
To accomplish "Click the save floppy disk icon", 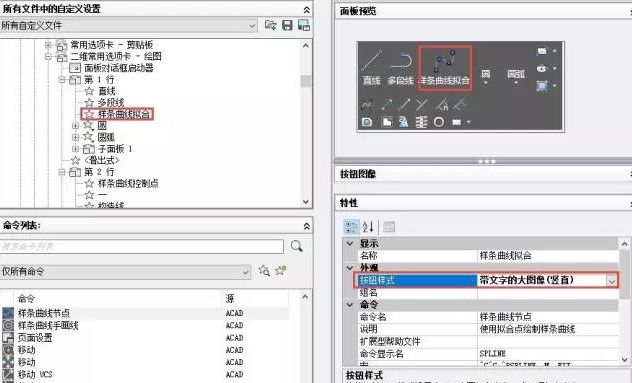I will [x=287, y=25].
